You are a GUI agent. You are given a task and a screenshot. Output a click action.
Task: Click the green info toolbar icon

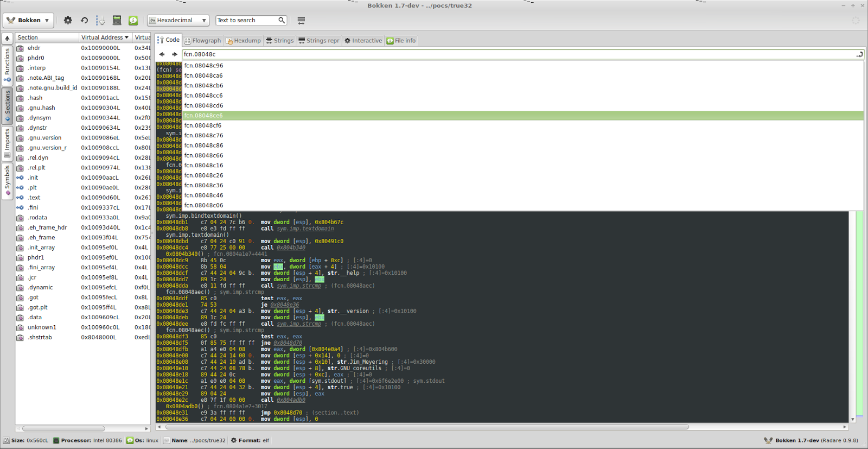(133, 20)
